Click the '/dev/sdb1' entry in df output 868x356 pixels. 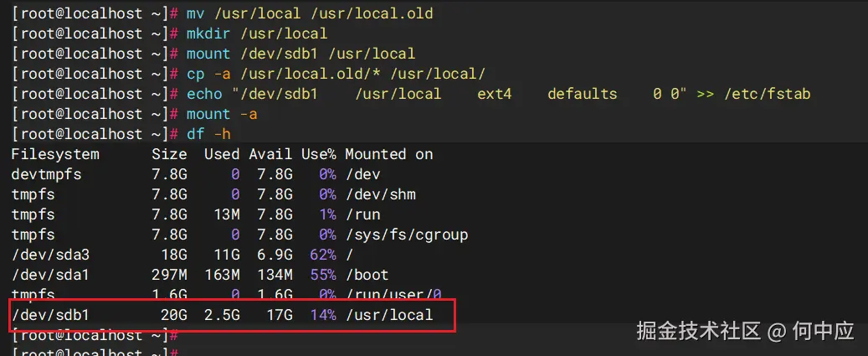[x=50, y=315]
